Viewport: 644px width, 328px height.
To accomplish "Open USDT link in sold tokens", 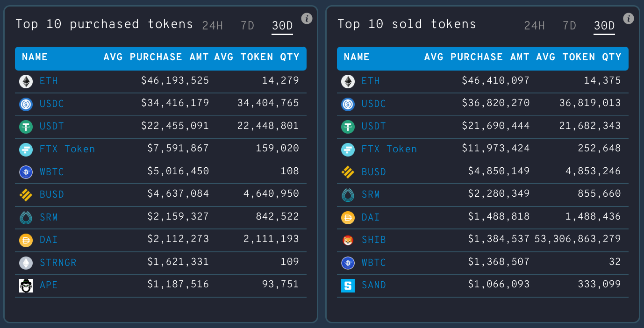I will 374,127.
